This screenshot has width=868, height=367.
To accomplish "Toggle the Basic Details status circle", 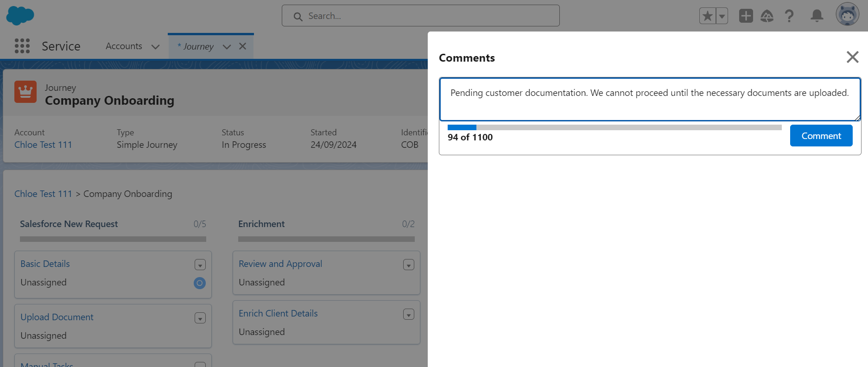I will coord(200,283).
